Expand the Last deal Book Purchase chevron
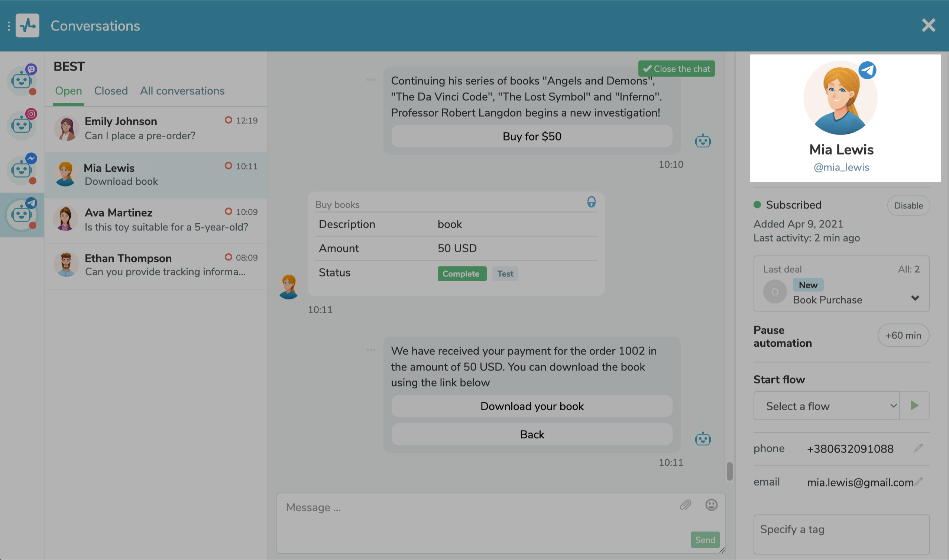The width and height of the screenshot is (949, 560). coord(915,298)
